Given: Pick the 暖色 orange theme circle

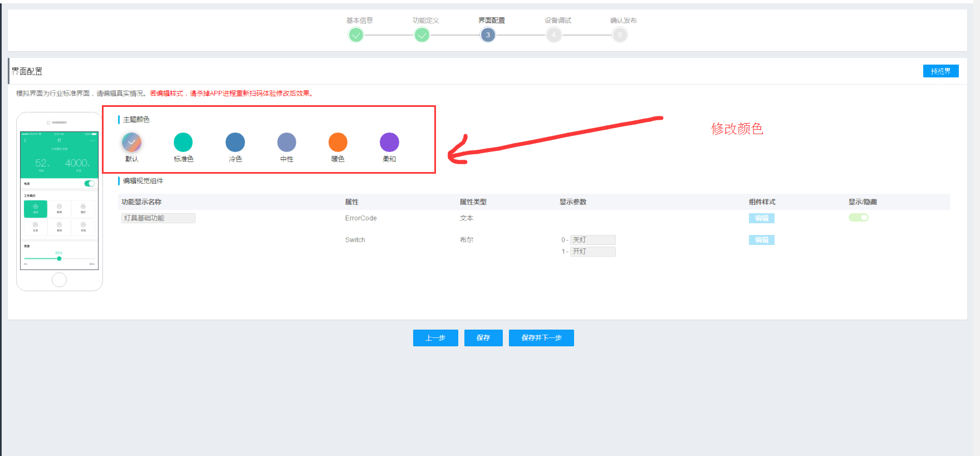Looking at the screenshot, I should [x=338, y=142].
